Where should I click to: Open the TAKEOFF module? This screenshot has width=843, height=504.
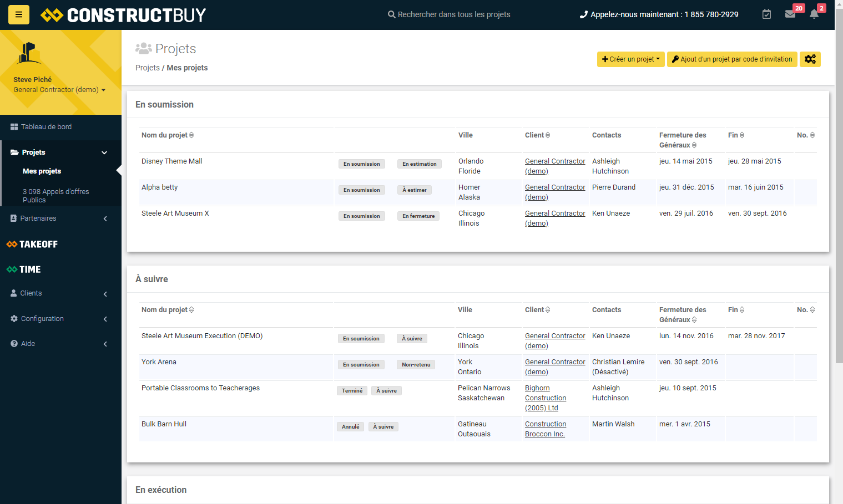32,244
